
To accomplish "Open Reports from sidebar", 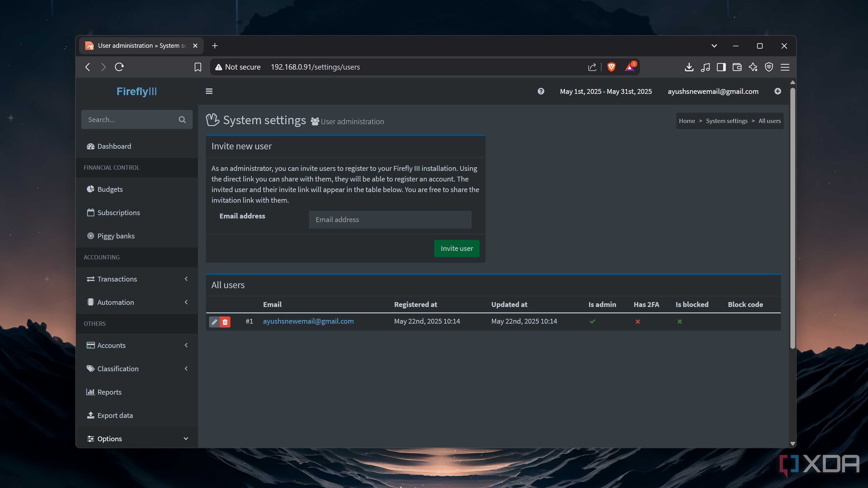I will (x=137, y=392).
